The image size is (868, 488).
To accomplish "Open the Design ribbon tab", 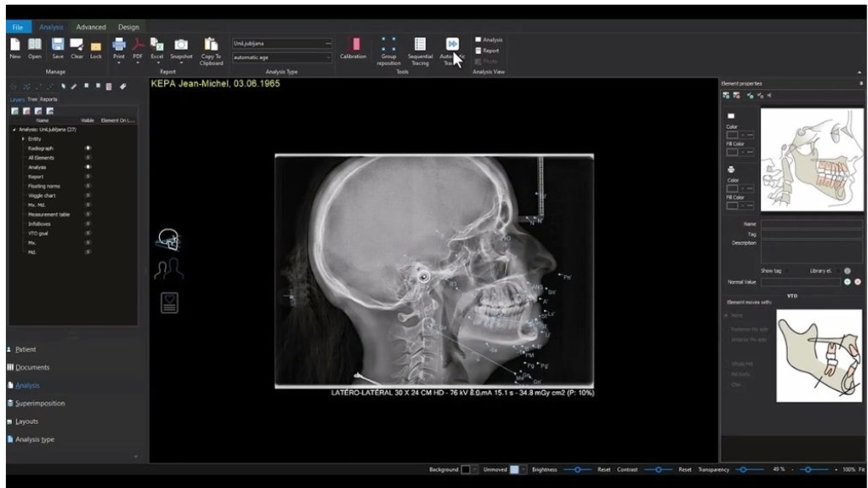I will (128, 27).
